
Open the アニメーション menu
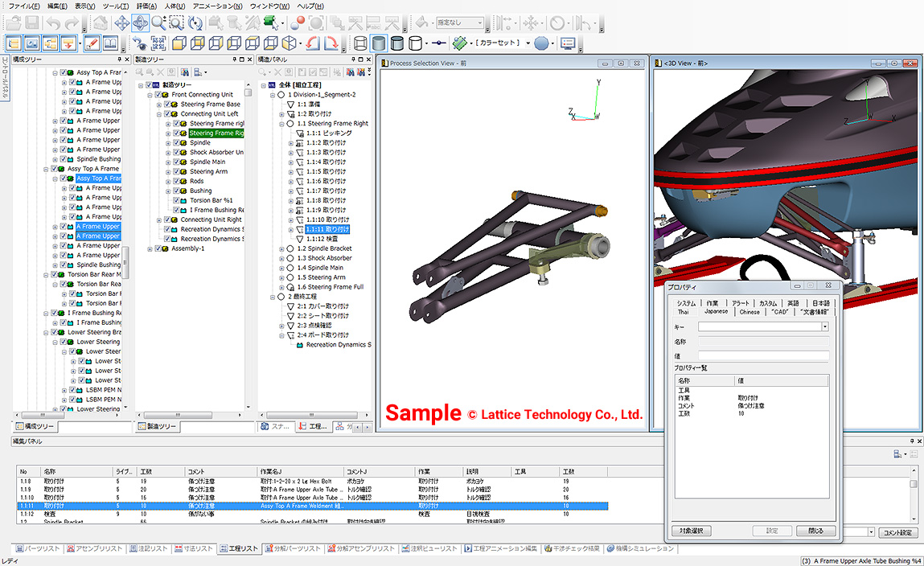[x=219, y=6]
